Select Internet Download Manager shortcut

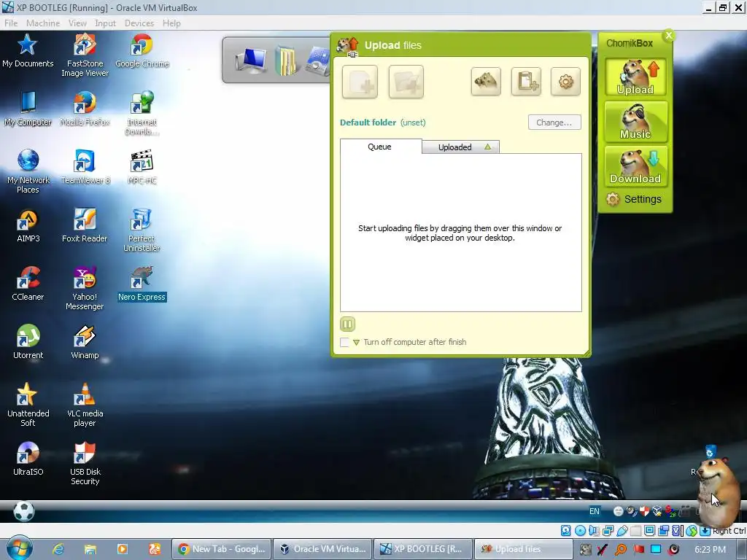pyautogui.click(x=142, y=113)
